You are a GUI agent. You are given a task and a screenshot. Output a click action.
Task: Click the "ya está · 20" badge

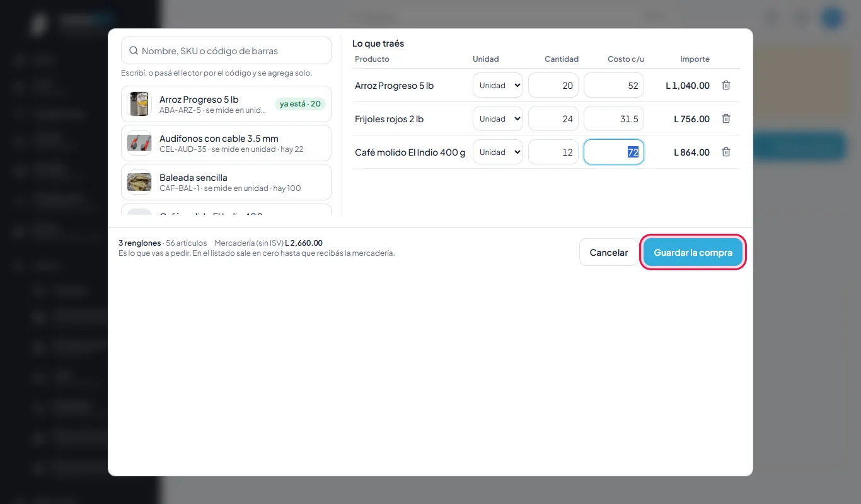pos(300,104)
